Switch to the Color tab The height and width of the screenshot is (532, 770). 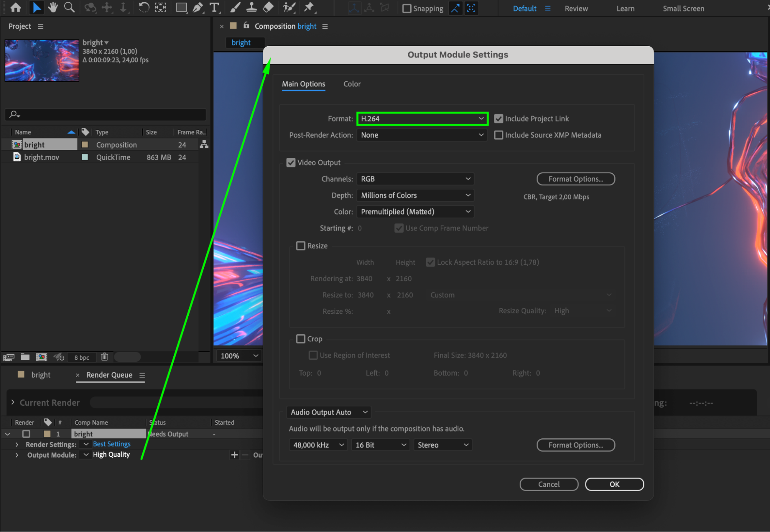(352, 84)
